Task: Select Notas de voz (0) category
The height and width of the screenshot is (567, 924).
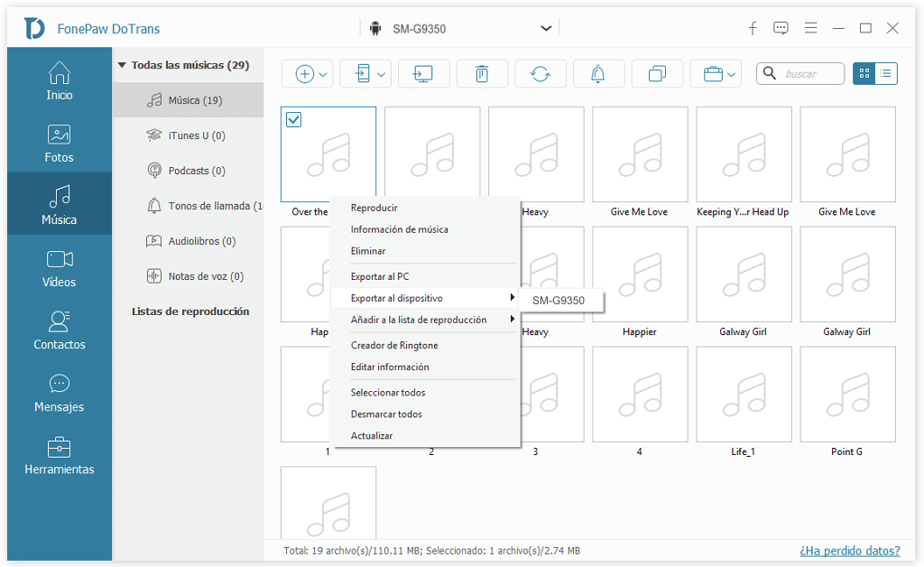Action: [188, 276]
